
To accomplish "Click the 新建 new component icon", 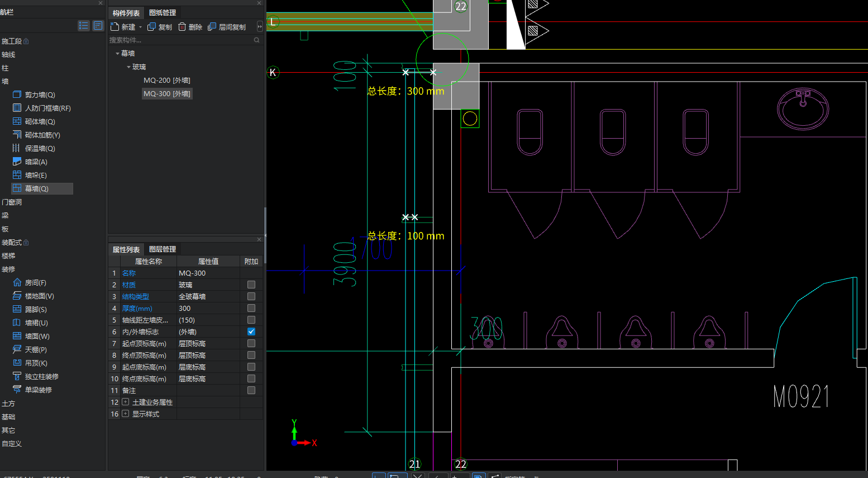I will pyautogui.click(x=115, y=26).
